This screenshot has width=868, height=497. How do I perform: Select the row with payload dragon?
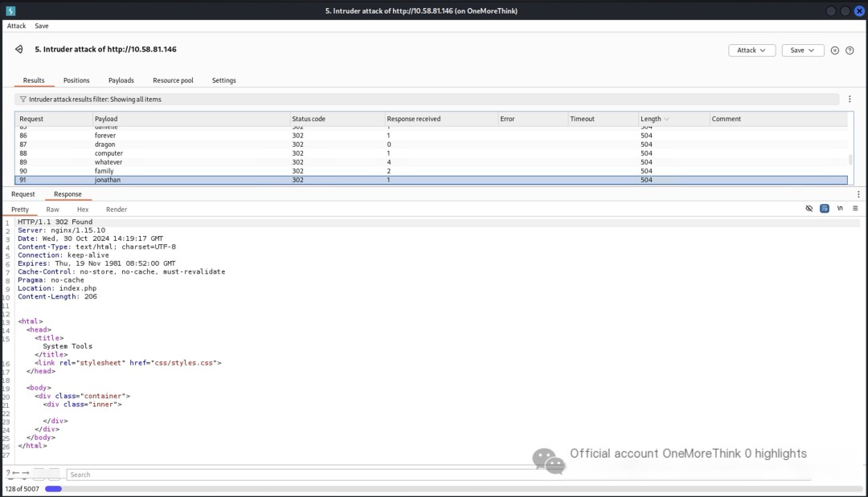coord(432,145)
